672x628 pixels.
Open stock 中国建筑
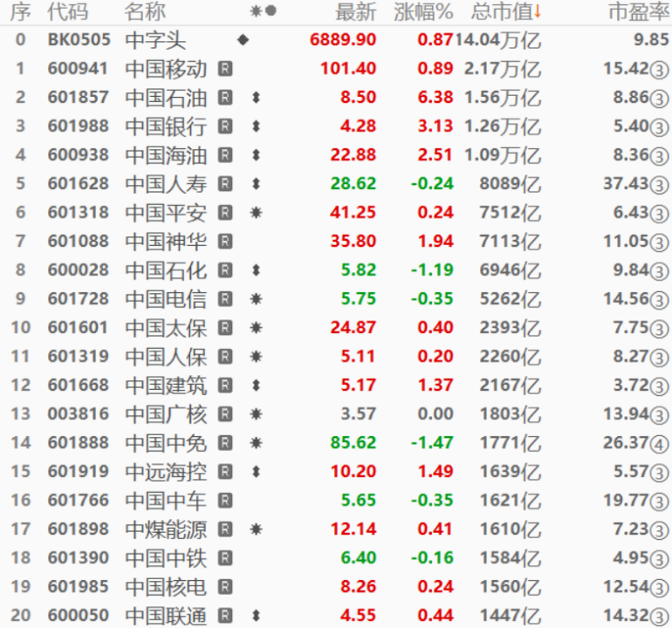[167, 386]
